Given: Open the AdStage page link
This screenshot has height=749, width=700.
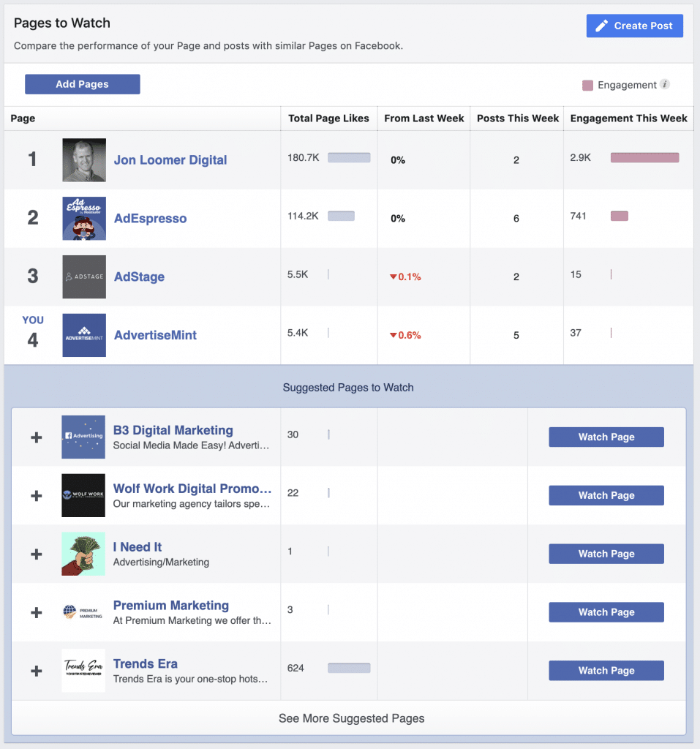Looking at the screenshot, I should (x=139, y=276).
